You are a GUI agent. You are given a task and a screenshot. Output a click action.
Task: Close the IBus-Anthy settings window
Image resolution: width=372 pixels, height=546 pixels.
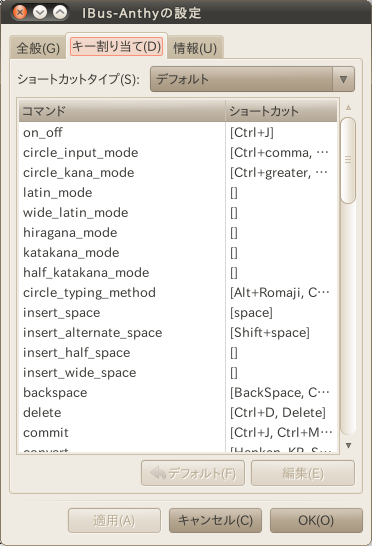pyautogui.click(x=20, y=13)
